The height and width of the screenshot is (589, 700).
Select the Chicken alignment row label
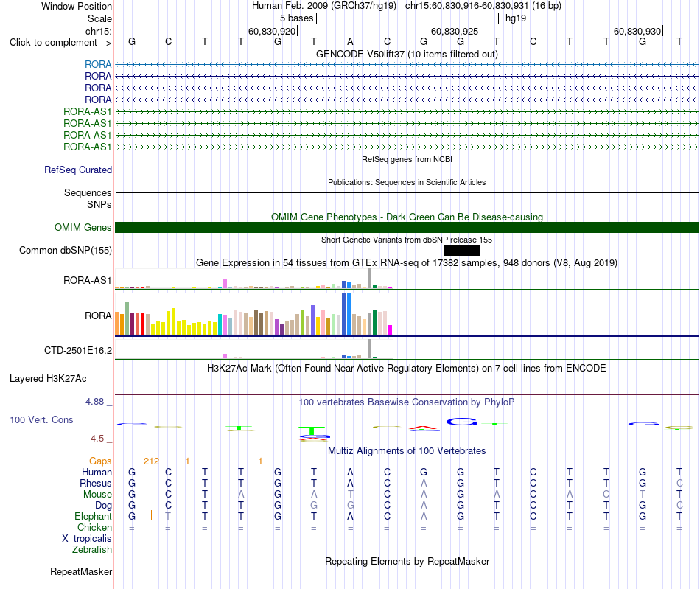(94, 527)
